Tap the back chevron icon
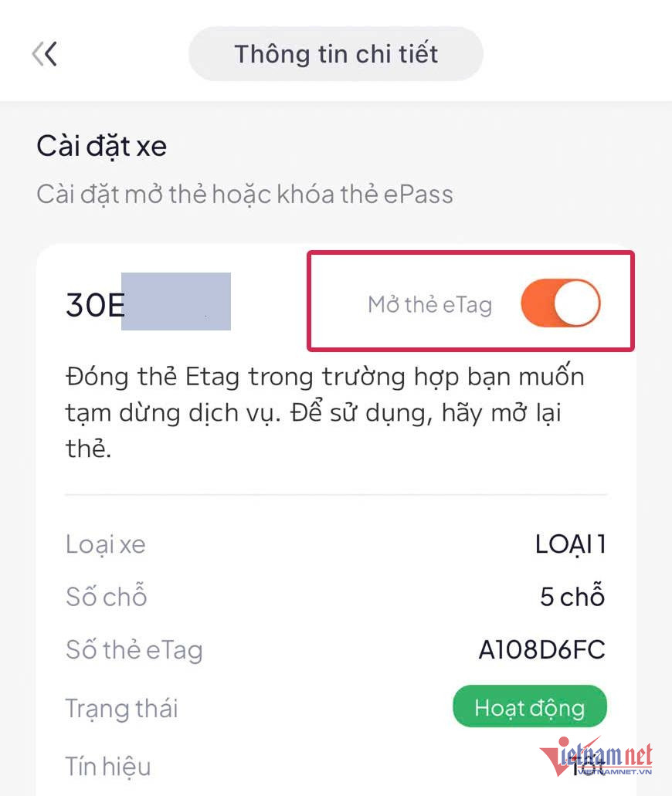Image resolution: width=672 pixels, height=796 pixels. tap(45, 53)
